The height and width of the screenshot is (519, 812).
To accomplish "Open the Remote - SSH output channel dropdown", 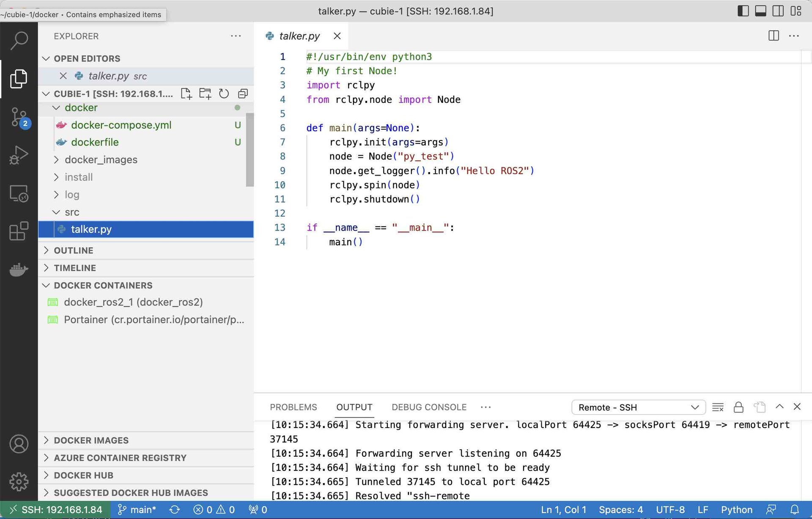I will 638,407.
